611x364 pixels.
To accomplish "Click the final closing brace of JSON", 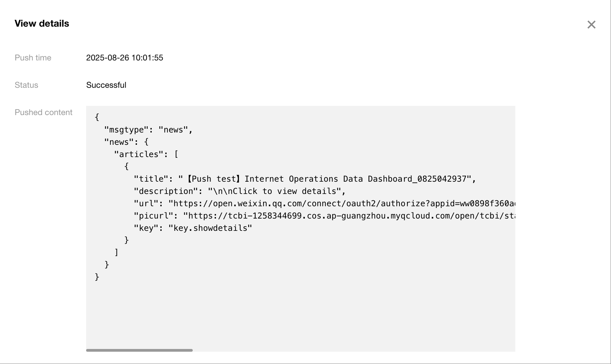I will coord(97,277).
